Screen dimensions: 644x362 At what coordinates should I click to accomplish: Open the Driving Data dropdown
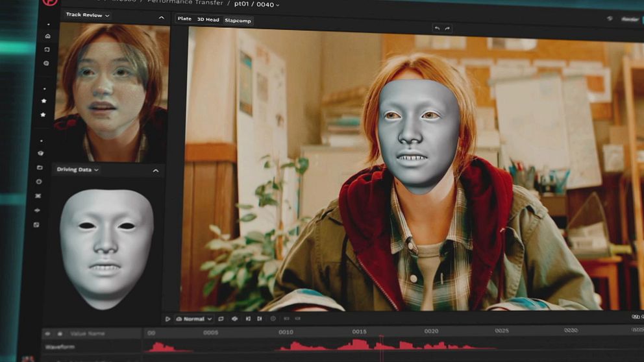point(77,170)
